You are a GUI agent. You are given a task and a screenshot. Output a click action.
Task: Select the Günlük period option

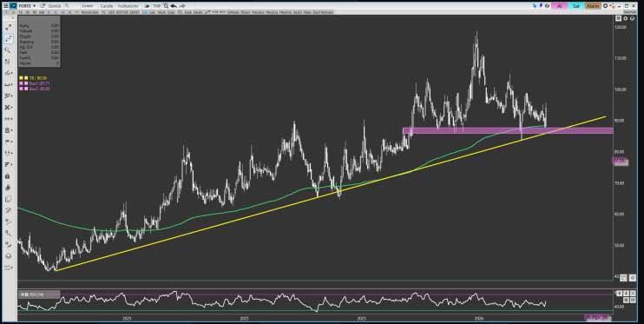click(55, 6)
